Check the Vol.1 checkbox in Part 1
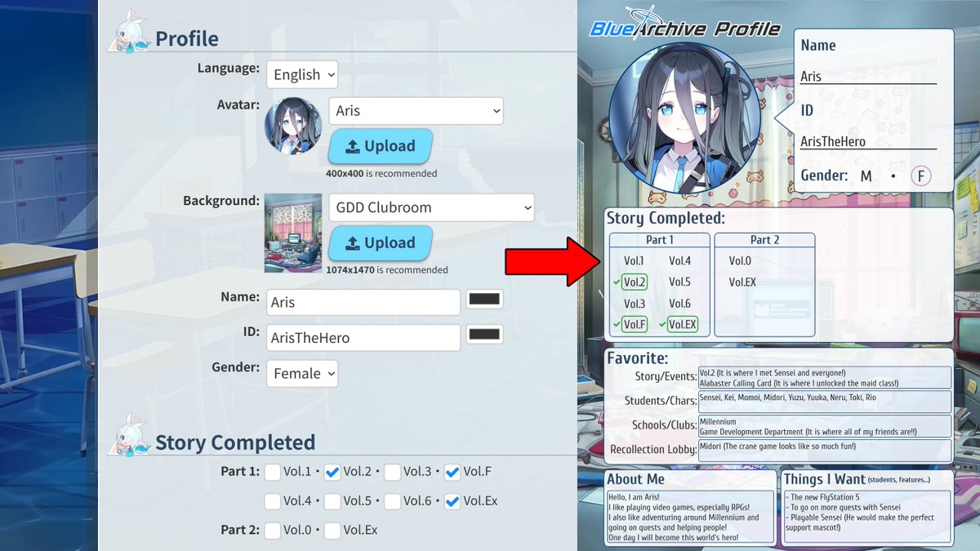 [x=273, y=472]
